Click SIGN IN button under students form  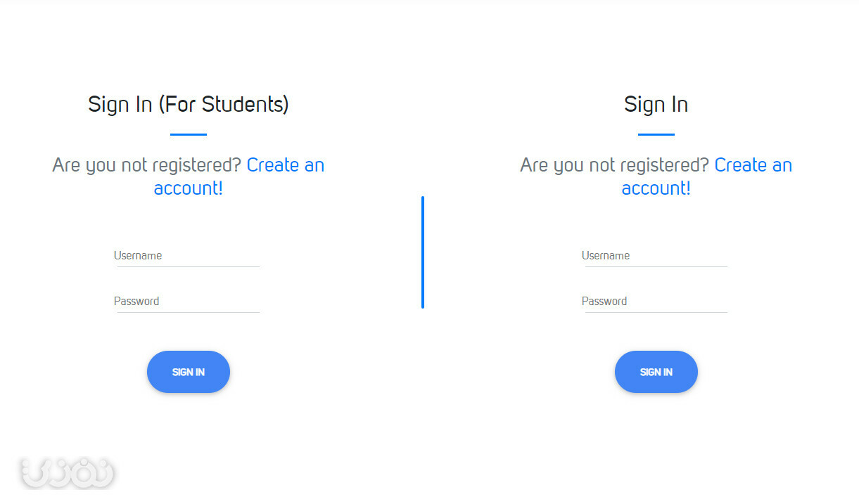pyautogui.click(x=189, y=372)
